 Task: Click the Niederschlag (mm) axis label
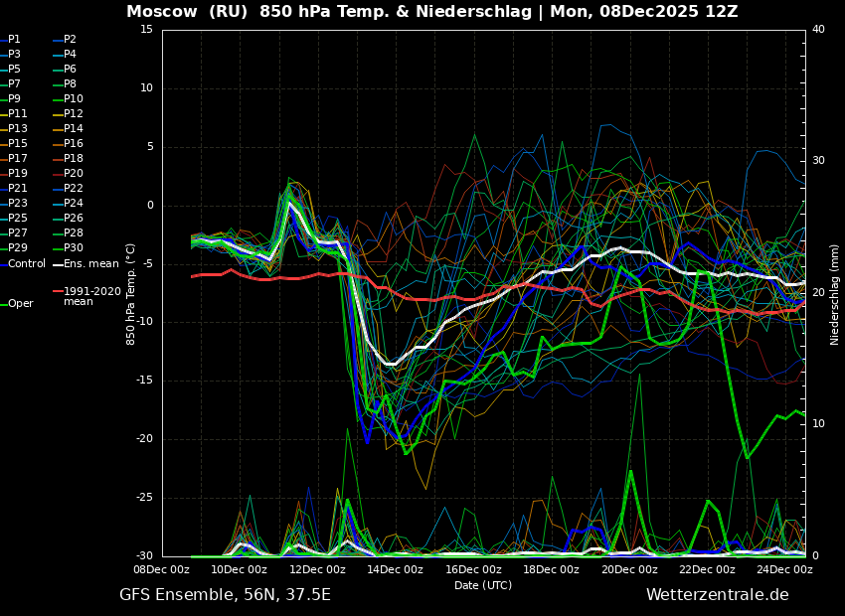(835, 294)
